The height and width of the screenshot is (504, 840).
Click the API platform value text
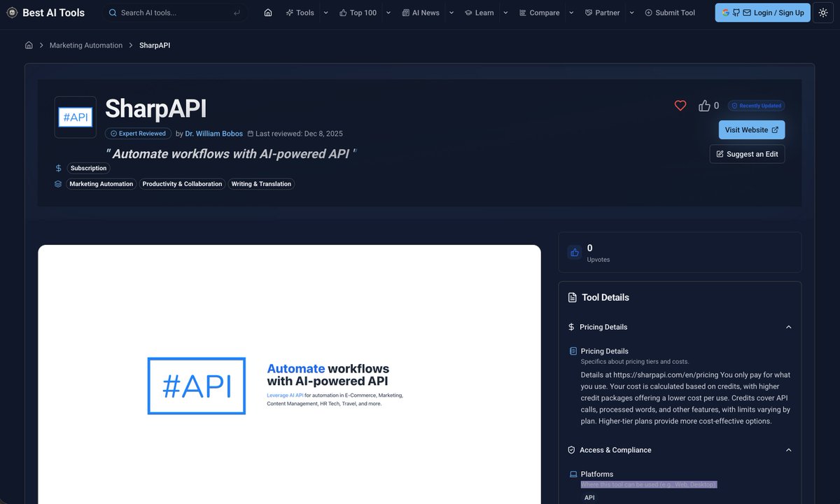pos(589,498)
